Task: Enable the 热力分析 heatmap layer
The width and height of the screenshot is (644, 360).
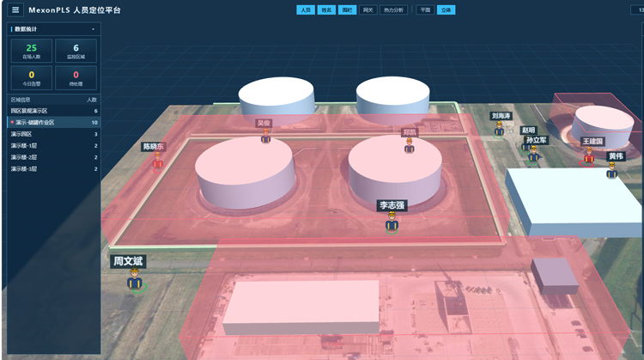Action: 393,9
